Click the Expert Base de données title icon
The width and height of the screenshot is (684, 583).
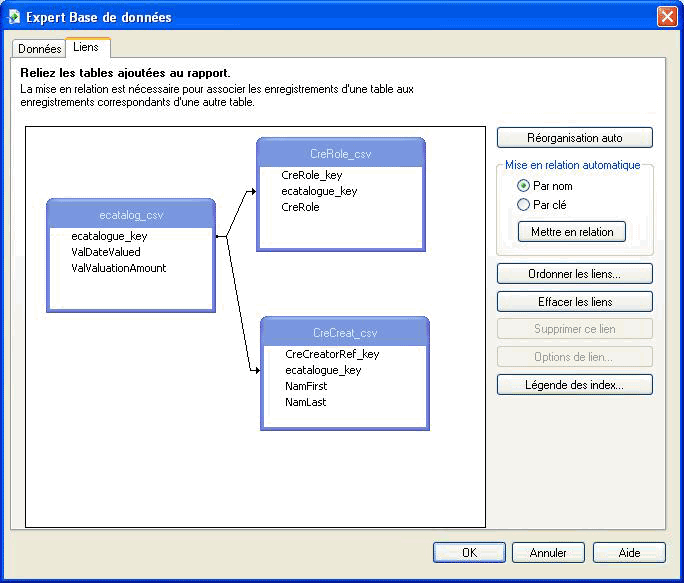point(14,17)
